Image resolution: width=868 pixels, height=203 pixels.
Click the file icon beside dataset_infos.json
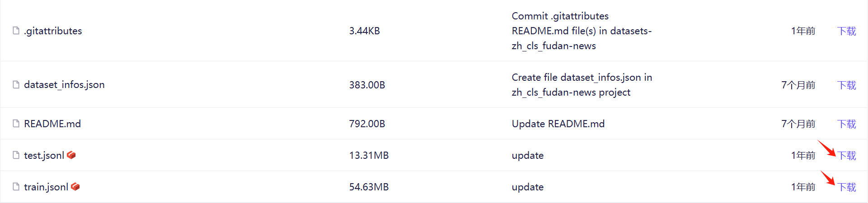tap(16, 85)
